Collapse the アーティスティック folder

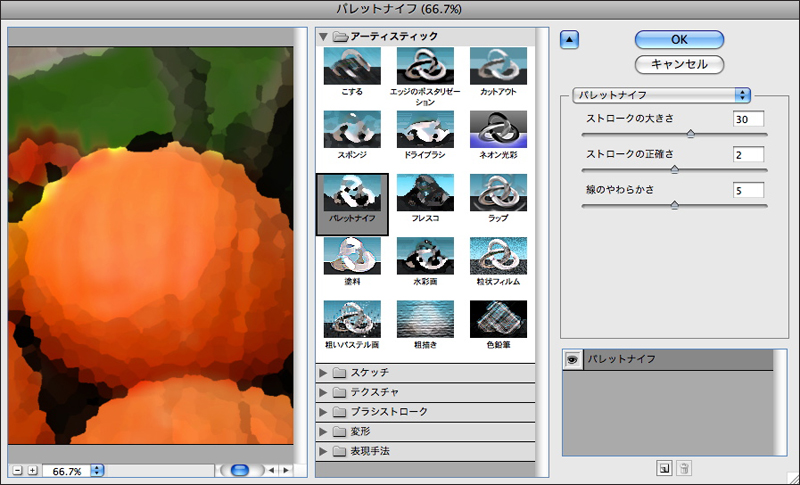[323, 37]
